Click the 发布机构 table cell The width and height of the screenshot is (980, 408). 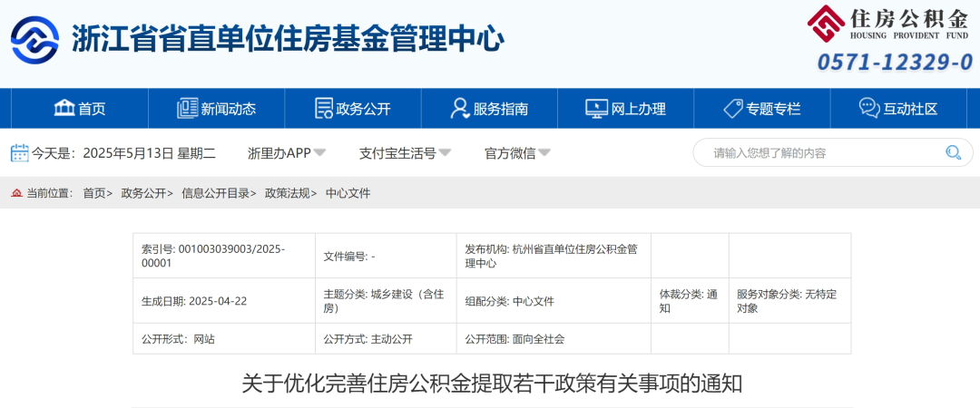tap(554, 256)
